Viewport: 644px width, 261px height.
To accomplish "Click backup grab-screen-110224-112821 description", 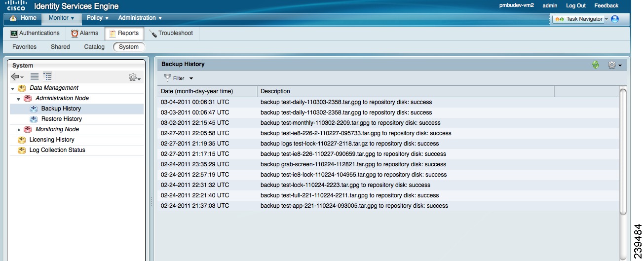I will click(353, 164).
